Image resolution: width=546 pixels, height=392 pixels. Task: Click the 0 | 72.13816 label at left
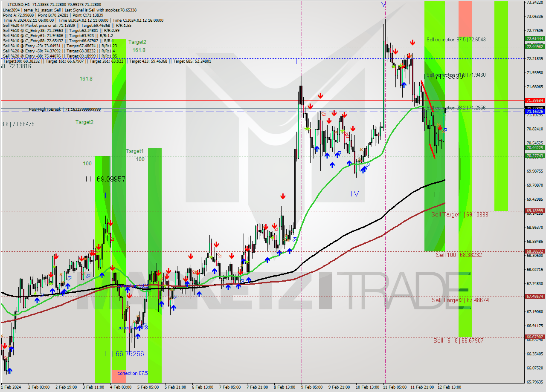point(16,66)
